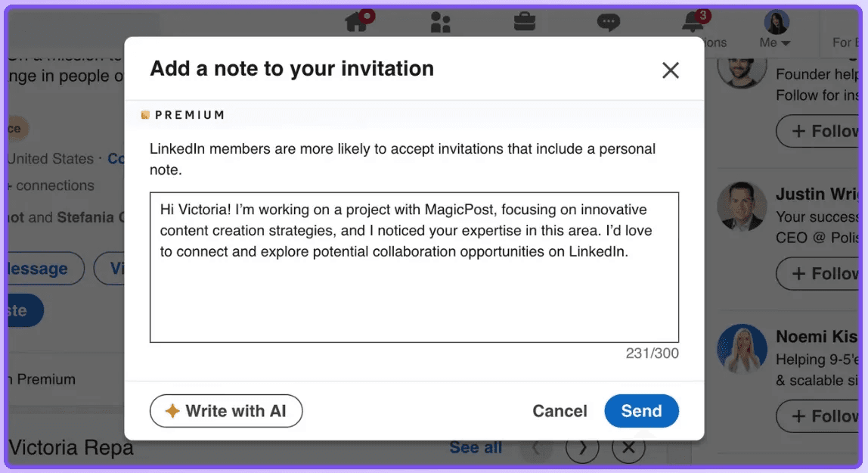Screen dimensions: 868x473
Task: Click the Send button
Action: coord(641,411)
